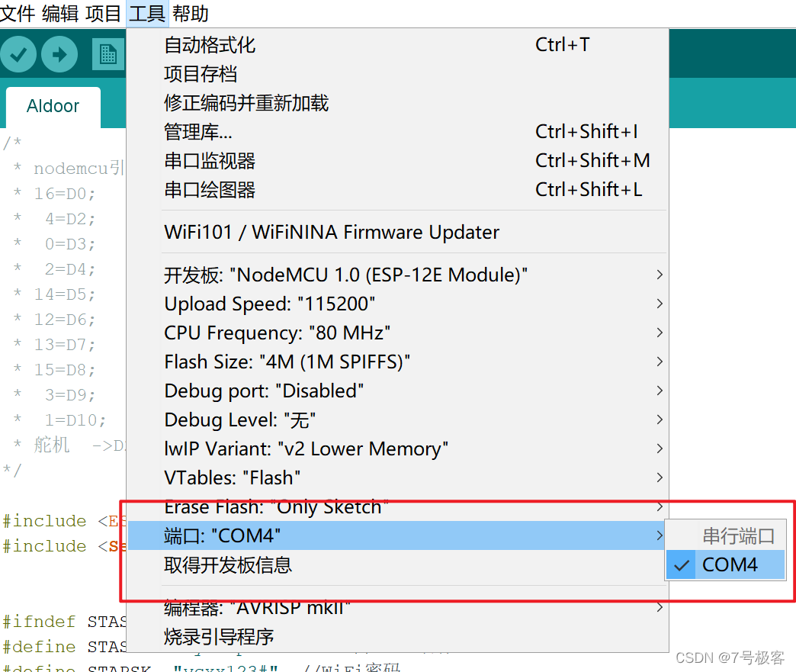Click the first #include line in editor
This screenshot has width=796, height=672.
64,521
